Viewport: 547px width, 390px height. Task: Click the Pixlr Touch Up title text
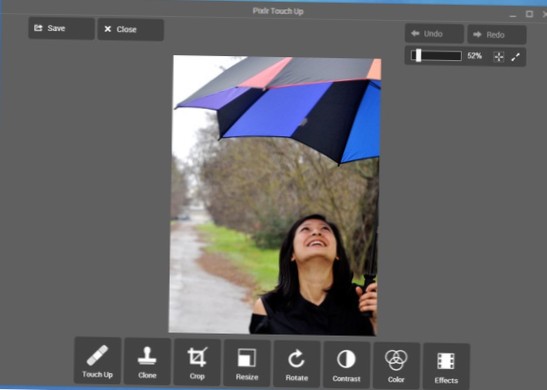[x=278, y=11]
